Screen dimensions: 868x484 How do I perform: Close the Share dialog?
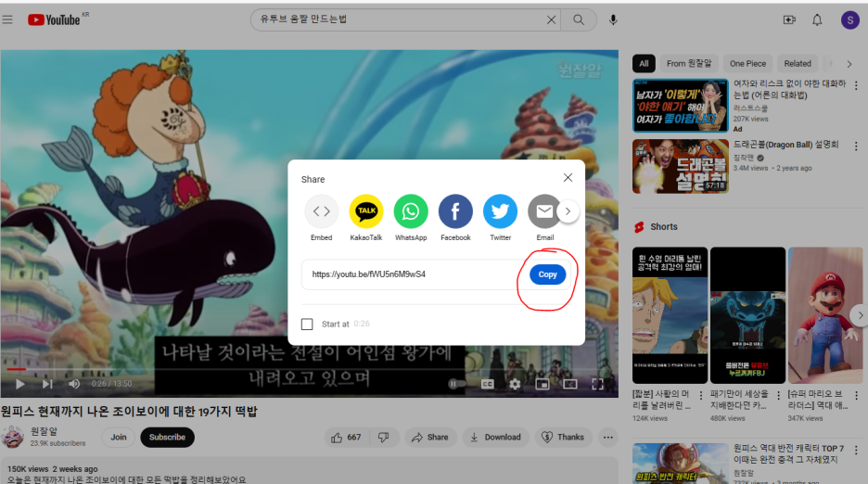click(568, 178)
